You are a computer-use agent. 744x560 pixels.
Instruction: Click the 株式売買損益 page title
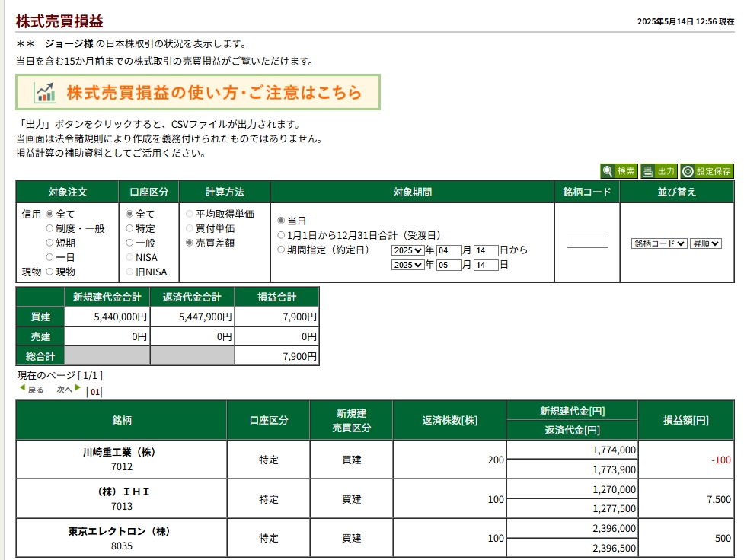(59, 21)
